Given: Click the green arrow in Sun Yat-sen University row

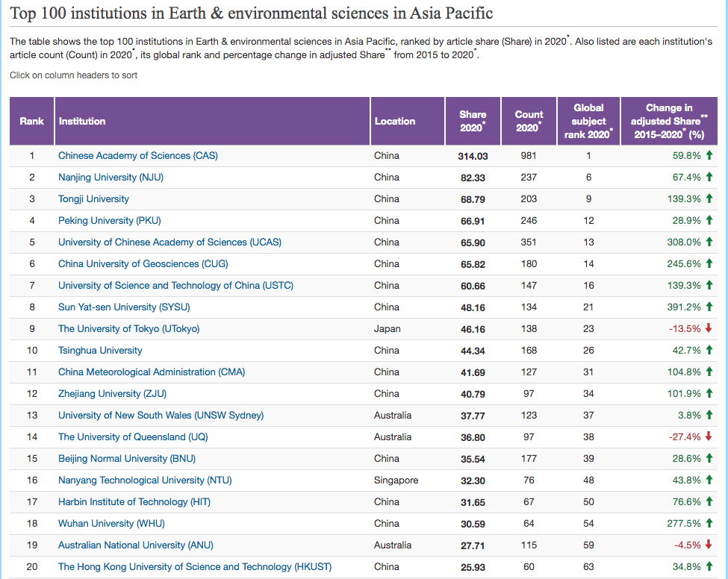Looking at the screenshot, I should 709,307.
